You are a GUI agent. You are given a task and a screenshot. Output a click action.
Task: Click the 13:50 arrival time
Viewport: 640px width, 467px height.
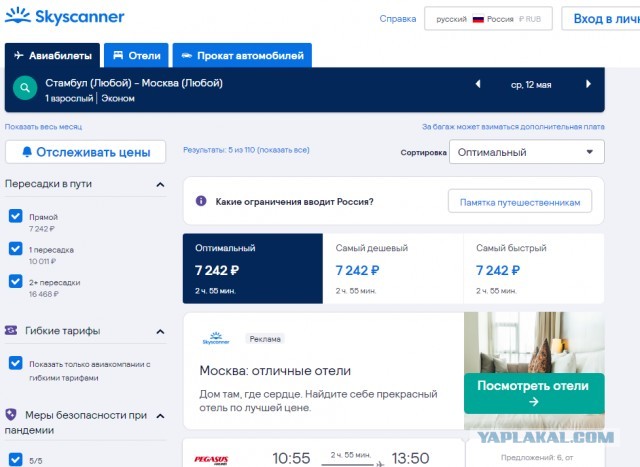410,458
